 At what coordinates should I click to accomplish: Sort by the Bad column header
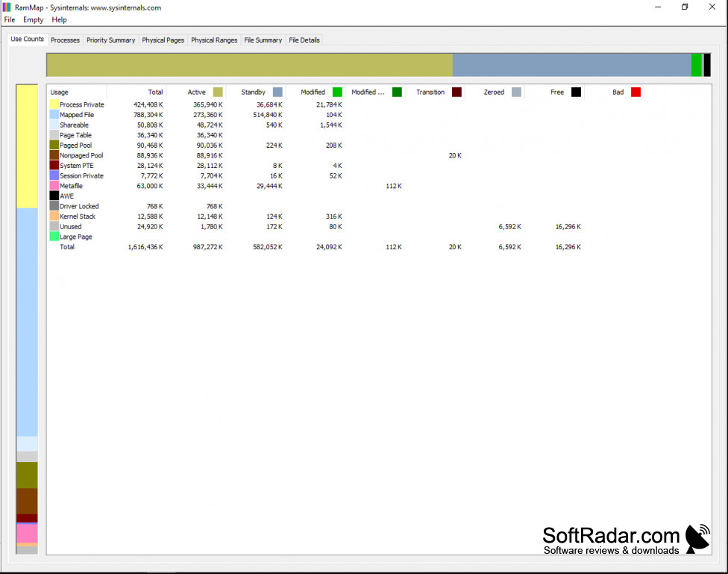click(x=613, y=92)
